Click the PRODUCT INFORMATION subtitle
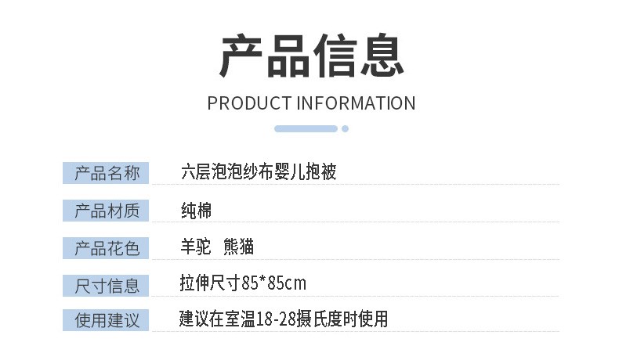 click(312, 103)
